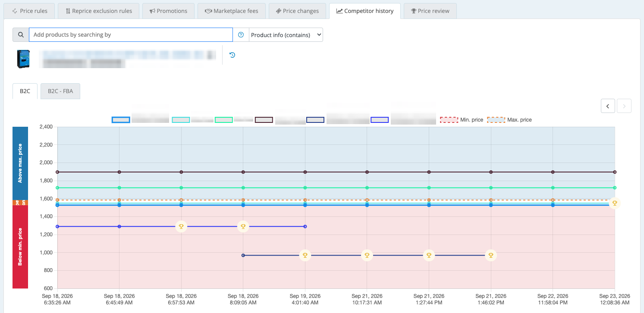The height and width of the screenshot is (313, 644).
Task: Switch to B2C - FBA chart tab
Action: pos(60,91)
